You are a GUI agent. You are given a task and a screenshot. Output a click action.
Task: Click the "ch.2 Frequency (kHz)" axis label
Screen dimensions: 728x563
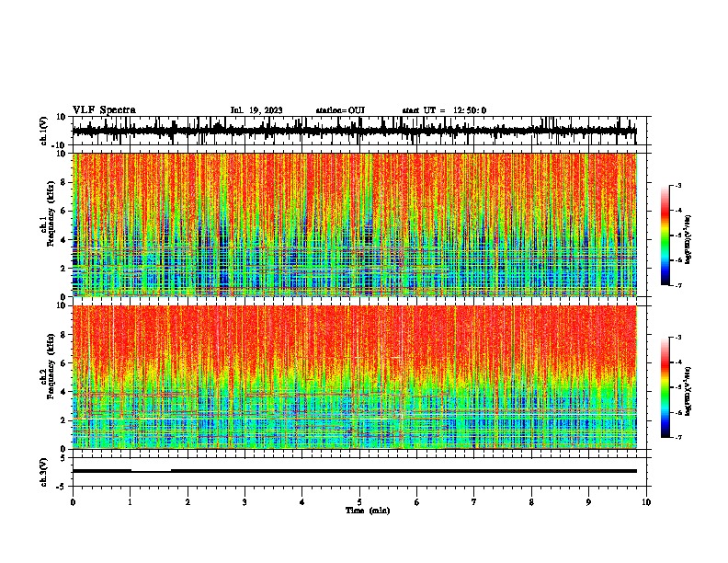pos(49,366)
